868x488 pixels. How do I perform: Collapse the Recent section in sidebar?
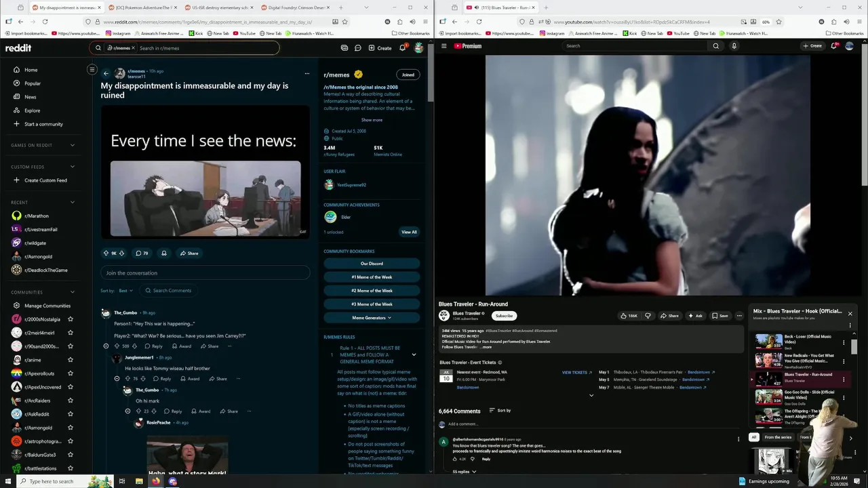point(72,202)
